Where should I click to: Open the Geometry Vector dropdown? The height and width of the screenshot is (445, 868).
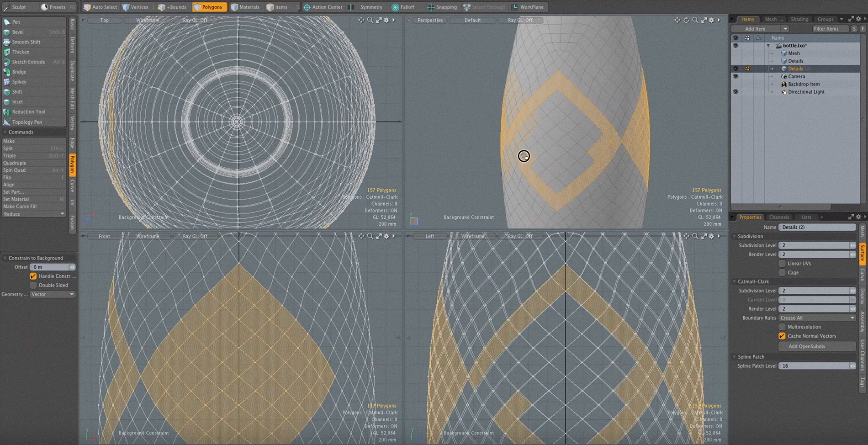53,294
